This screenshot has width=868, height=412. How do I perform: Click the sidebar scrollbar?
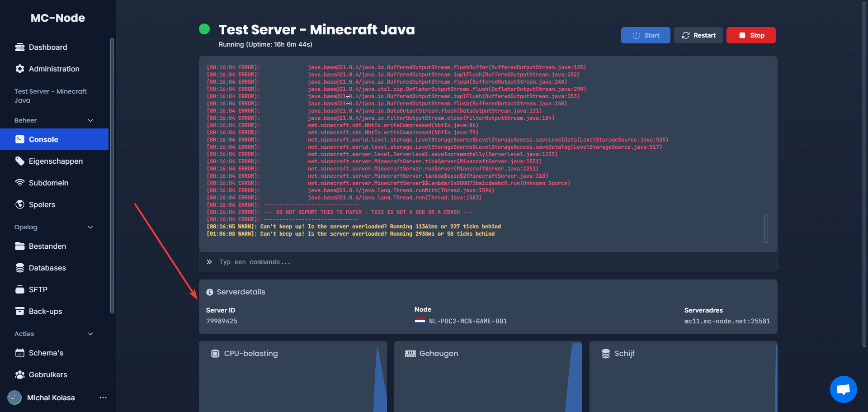(x=112, y=175)
